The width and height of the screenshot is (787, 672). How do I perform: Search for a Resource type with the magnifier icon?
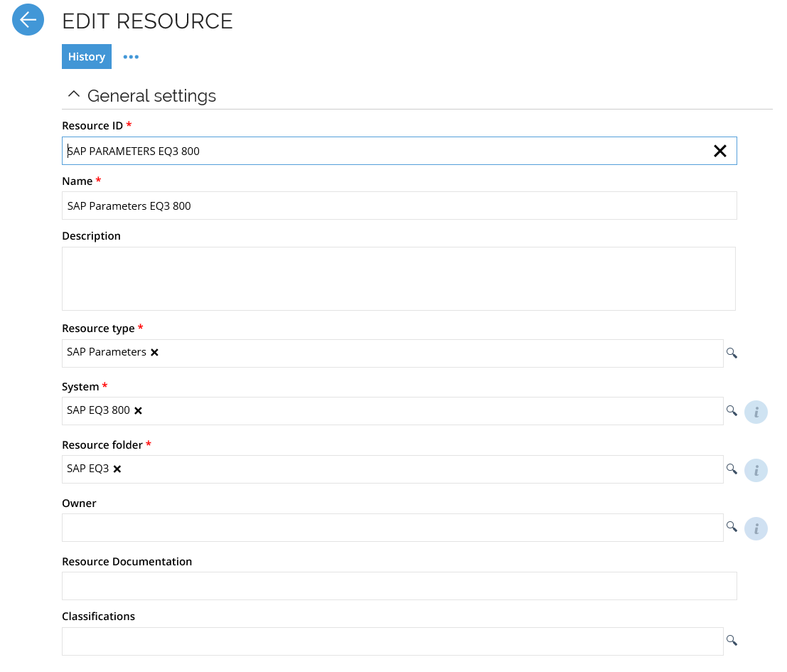tap(732, 353)
